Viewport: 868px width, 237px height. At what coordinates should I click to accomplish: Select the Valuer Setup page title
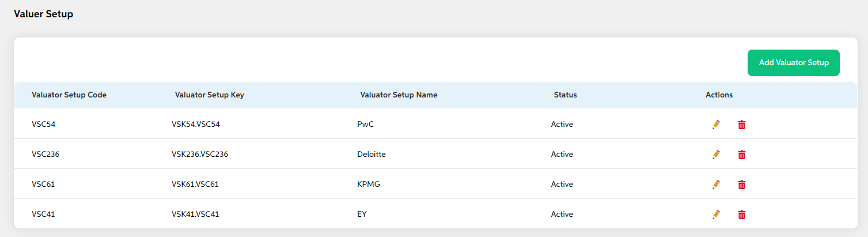coord(43,14)
